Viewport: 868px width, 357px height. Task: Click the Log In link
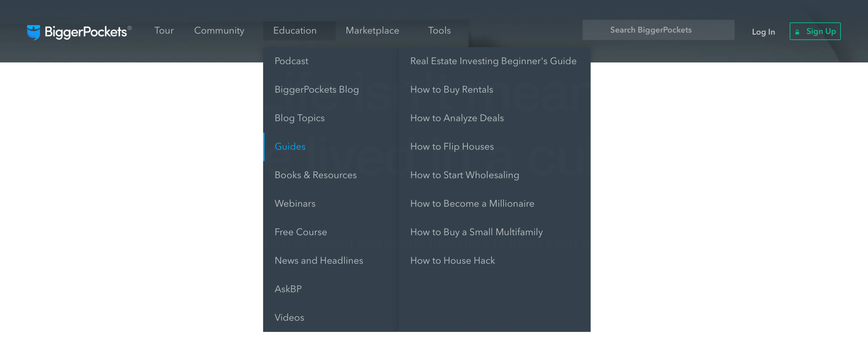pyautogui.click(x=763, y=32)
